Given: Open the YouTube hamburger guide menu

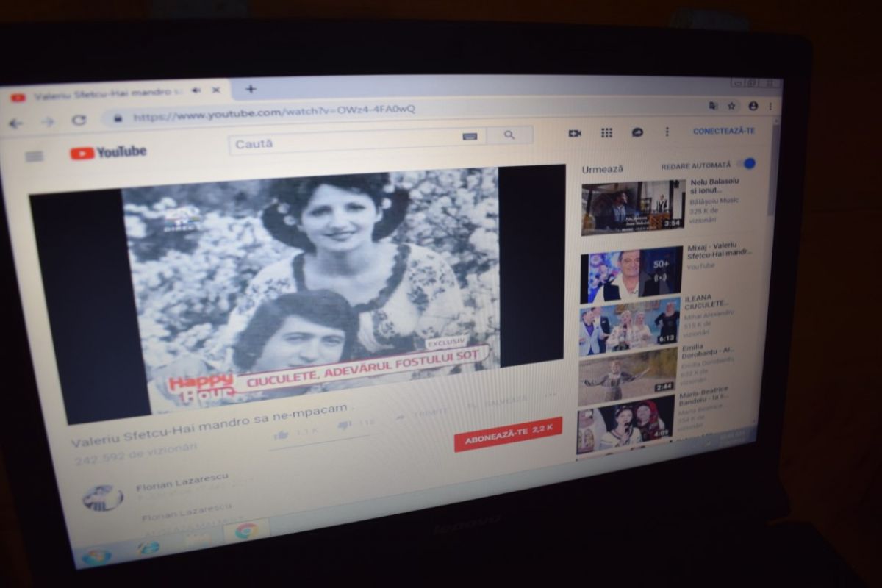Looking at the screenshot, I should coord(34,157).
